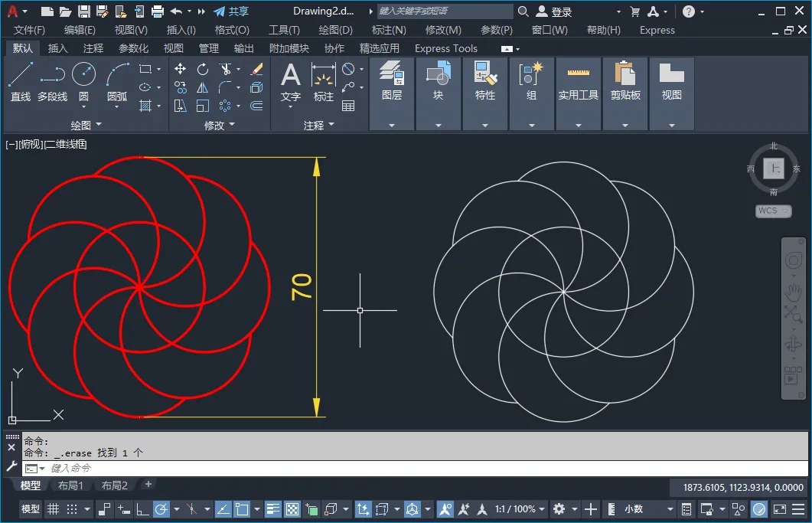The width and height of the screenshot is (812, 523).
Task: Click the command line input field
Action: point(414,468)
